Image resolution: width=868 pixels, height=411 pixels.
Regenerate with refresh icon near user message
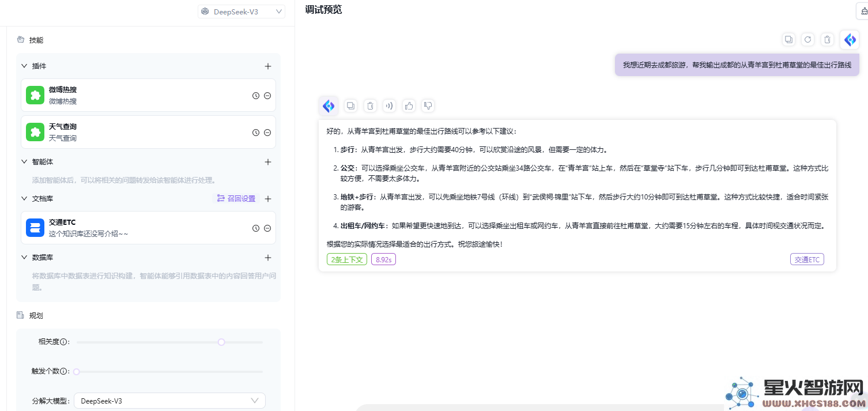(x=808, y=40)
